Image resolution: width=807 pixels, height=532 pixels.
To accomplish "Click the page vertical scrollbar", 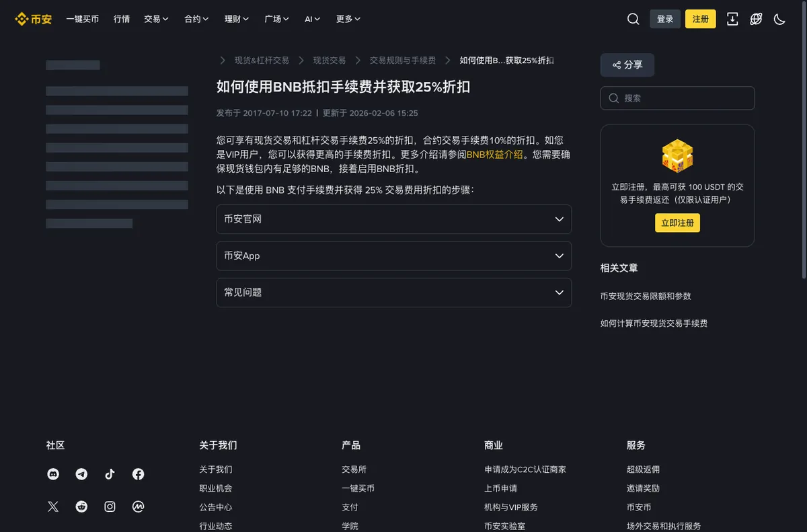I will [x=804, y=140].
